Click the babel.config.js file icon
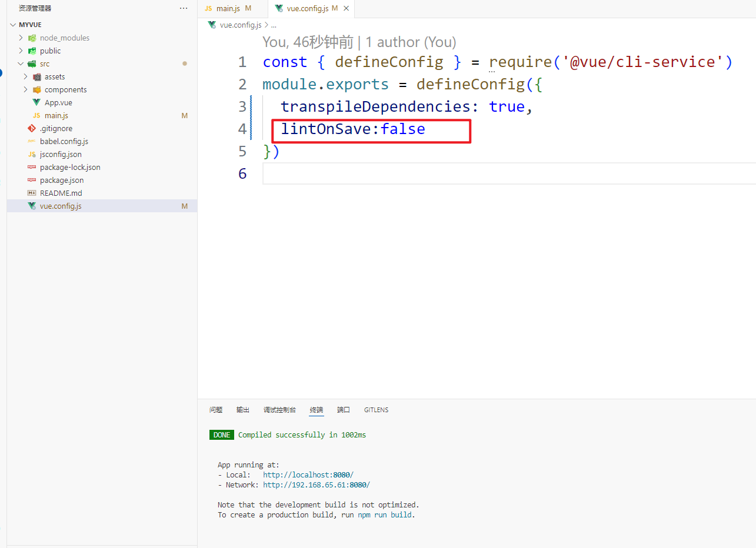 point(32,141)
